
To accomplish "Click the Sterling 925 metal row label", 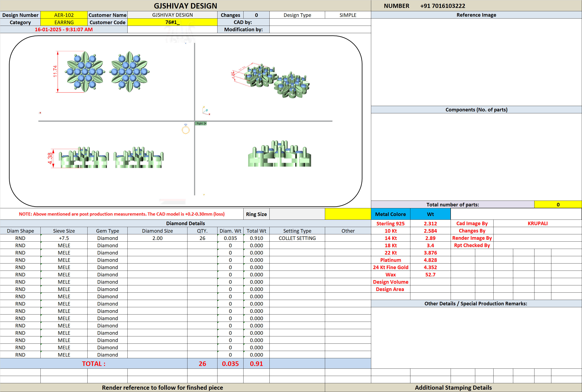I will click(x=391, y=223).
